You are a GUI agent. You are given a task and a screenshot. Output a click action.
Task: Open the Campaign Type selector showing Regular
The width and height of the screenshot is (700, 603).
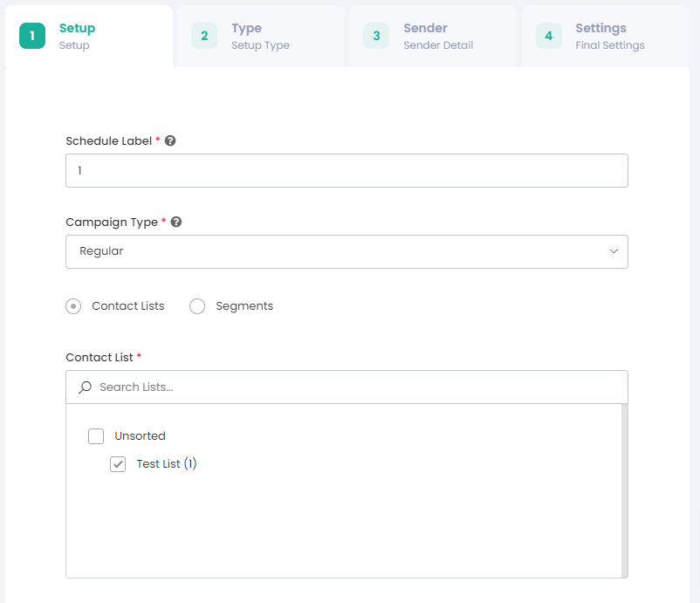click(347, 251)
